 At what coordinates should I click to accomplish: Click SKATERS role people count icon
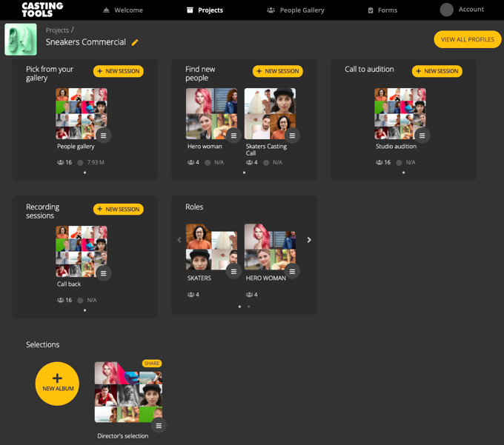click(191, 295)
